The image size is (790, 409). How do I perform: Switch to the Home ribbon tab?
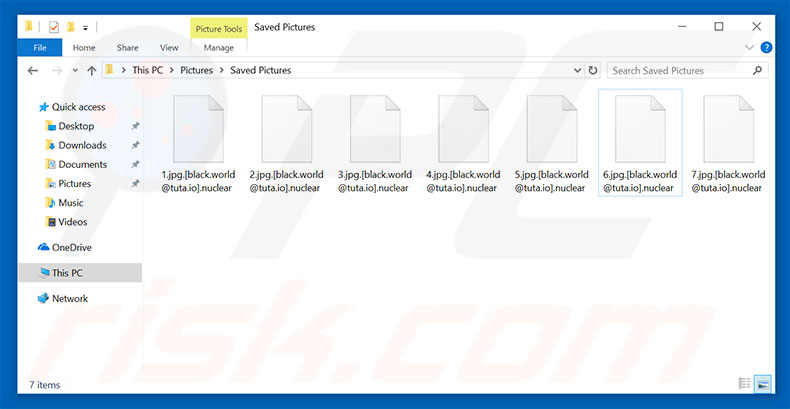tap(84, 48)
